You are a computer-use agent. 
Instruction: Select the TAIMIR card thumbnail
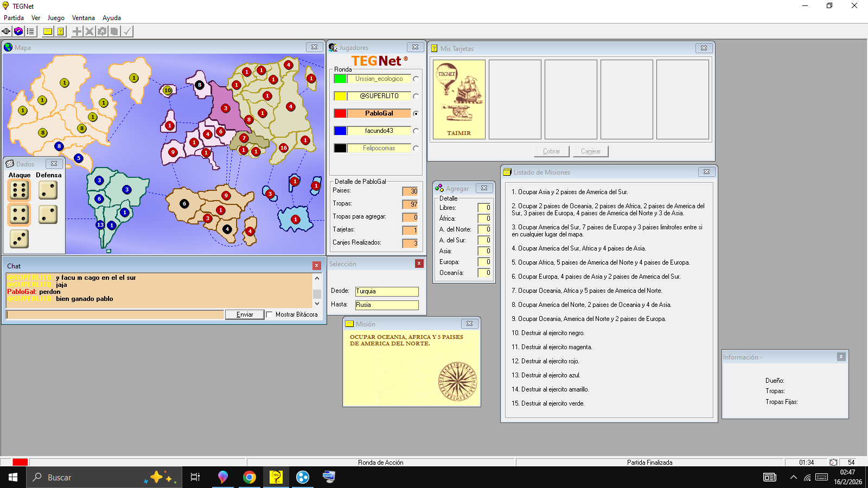point(459,99)
